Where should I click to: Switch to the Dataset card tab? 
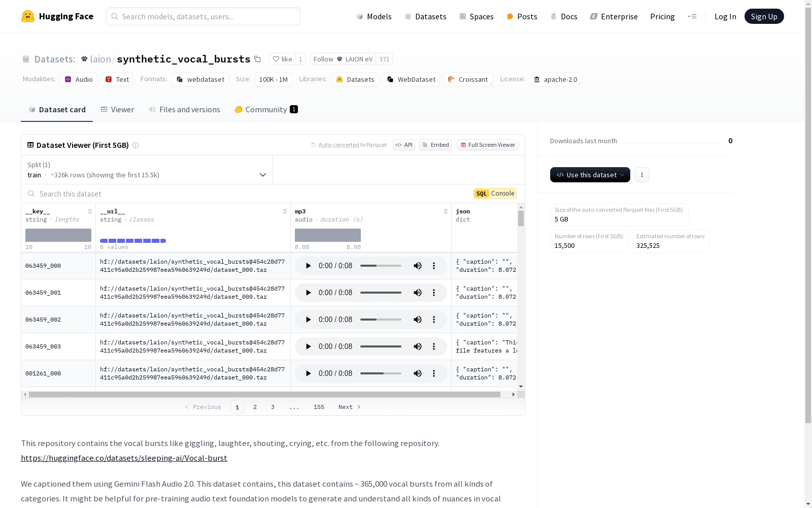(x=57, y=110)
